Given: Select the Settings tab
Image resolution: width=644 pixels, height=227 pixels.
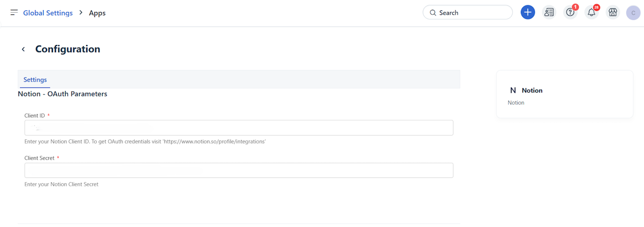Looking at the screenshot, I should tap(35, 80).
